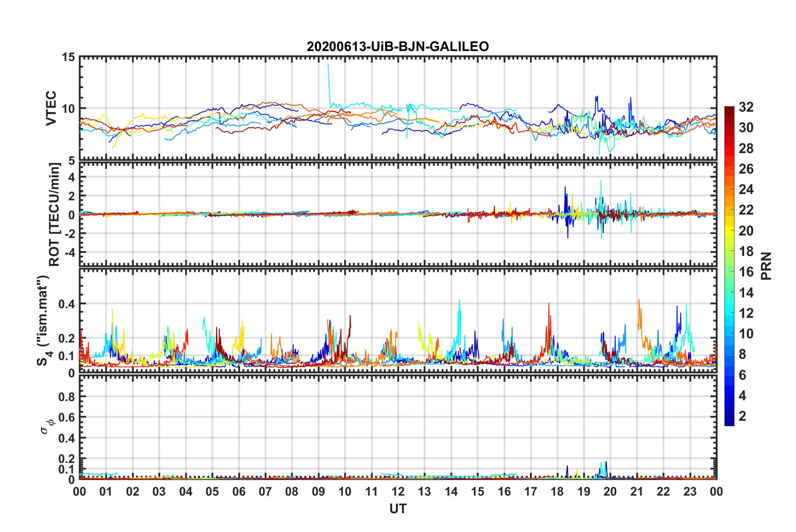
Task: Click the PRN colorbar label
Action: [x=766, y=266]
